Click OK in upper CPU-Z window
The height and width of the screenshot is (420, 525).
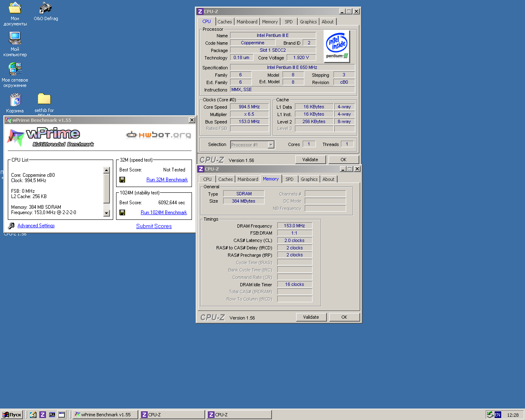point(343,160)
